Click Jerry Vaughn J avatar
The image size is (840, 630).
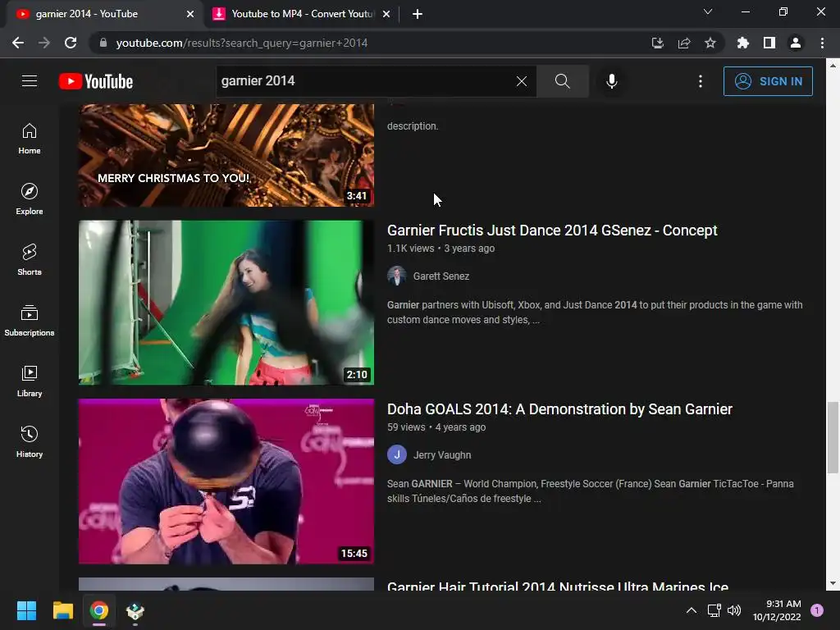[397, 454]
